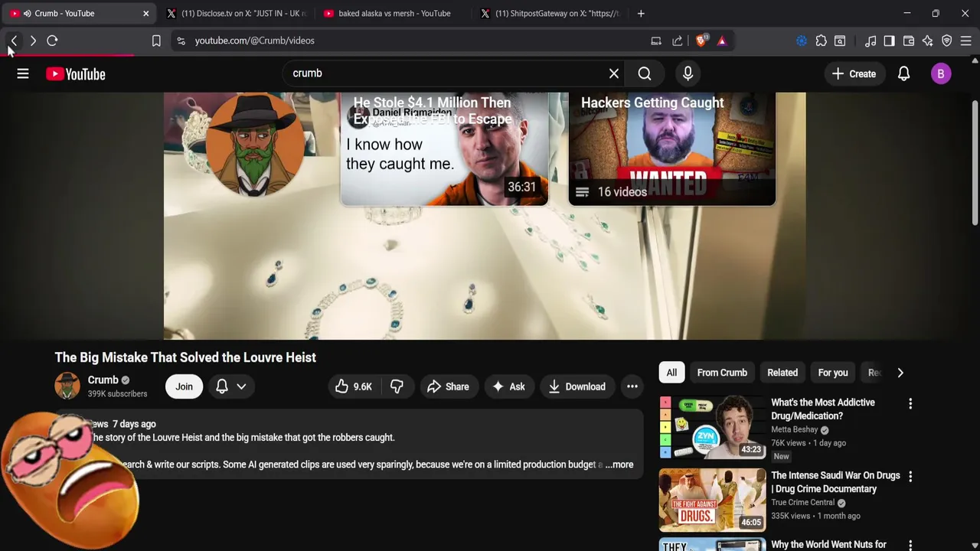980x551 pixels.
Task: Select the All filter chip
Action: coord(671,373)
